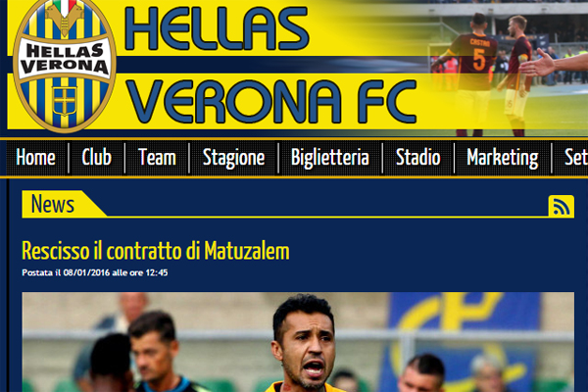Open the Club menu

click(97, 158)
